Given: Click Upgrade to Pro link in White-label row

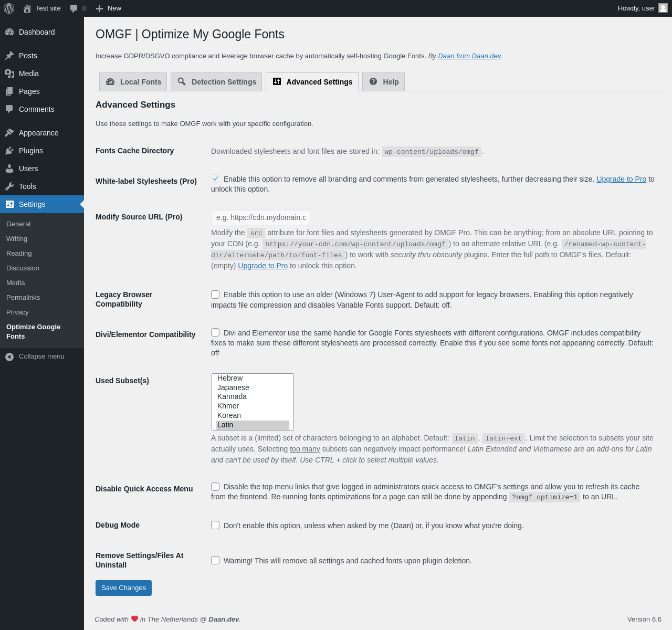Looking at the screenshot, I should (621, 179).
